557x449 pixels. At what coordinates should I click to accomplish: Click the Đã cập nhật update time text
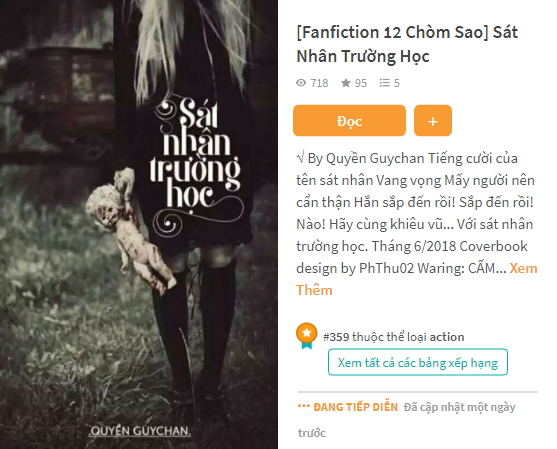pyautogui.click(x=407, y=420)
